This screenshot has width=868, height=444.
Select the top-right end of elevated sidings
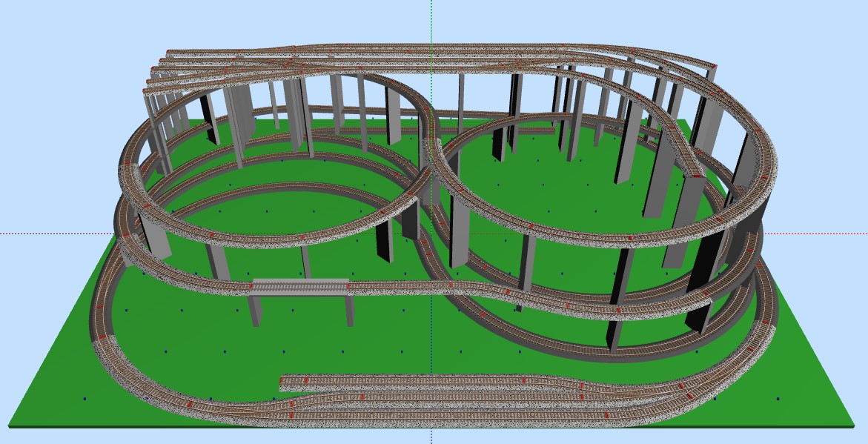(714, 68)
